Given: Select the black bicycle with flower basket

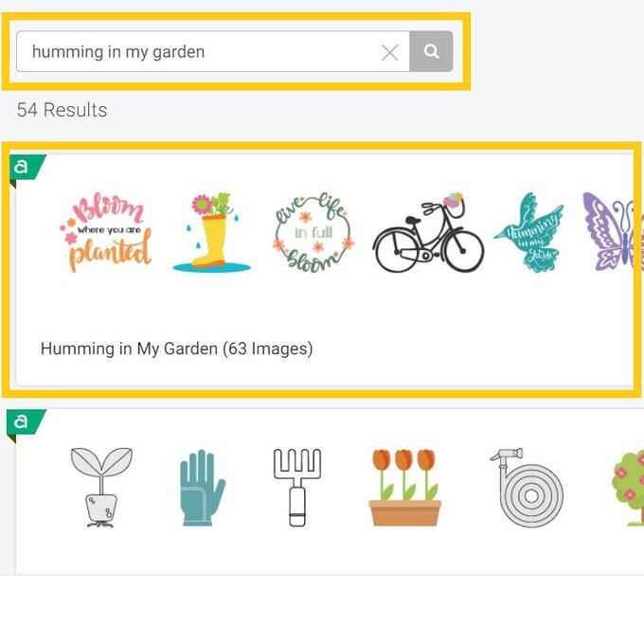Looking at the screenshot, I should 428,233.
